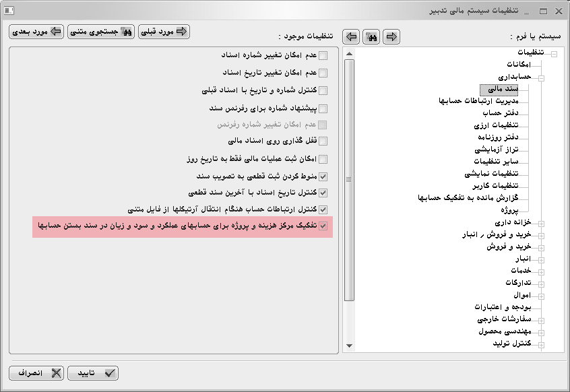Click the unlabeled right arrow icon beside the binoculars

tap(391, 36)
